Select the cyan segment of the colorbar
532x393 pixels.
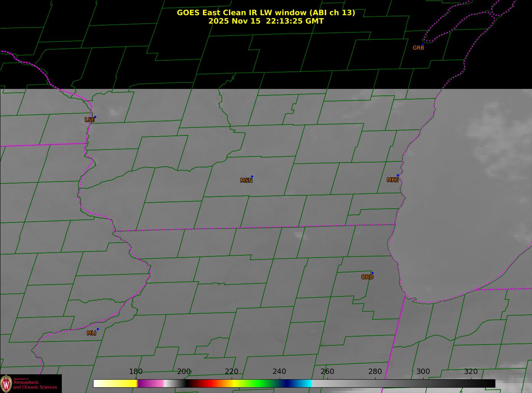305,383
